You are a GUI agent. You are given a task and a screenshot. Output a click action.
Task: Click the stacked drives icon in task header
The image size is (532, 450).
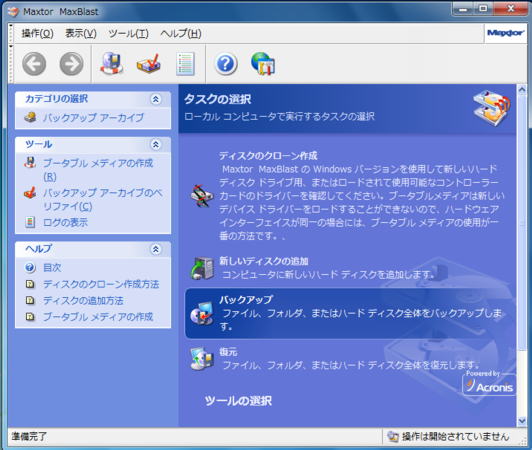pos(491,108)
